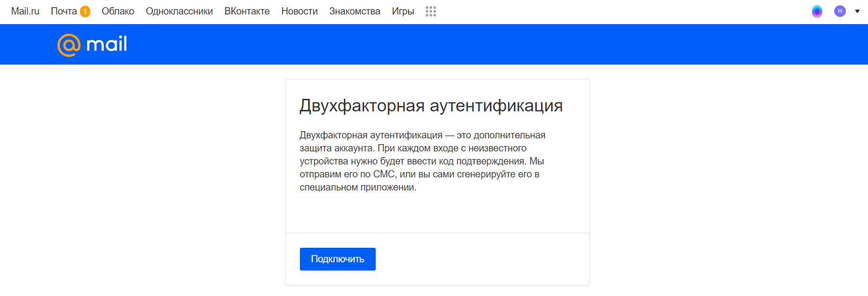This screenshot has width=868, height=296.
Task: Visit ВКонтакте from the top bar
Action: point(247,11)
